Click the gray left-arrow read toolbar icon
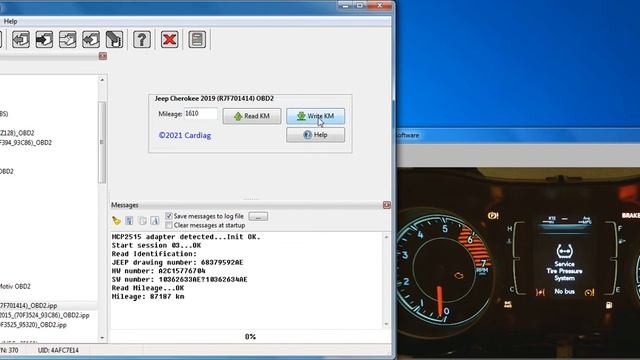The height and width of the screenshot is (360, 640). (x=21, y=40)
